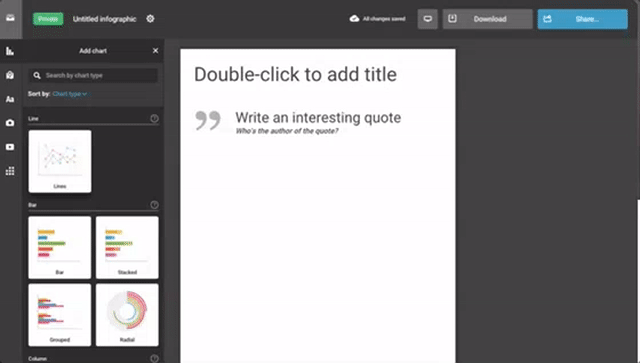Viewport: 640px width, 363px height.
Task: Click the Share button
Action: pos(582,19)
